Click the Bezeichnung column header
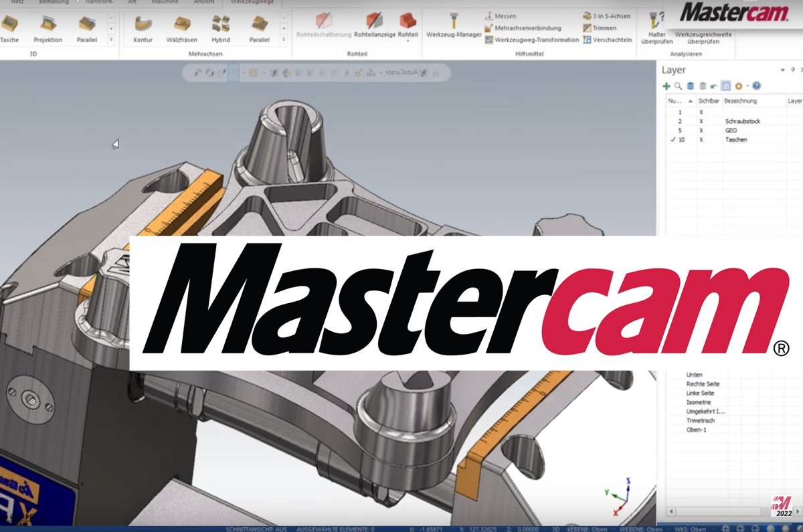The image size is (803, 532). point(753,101)
